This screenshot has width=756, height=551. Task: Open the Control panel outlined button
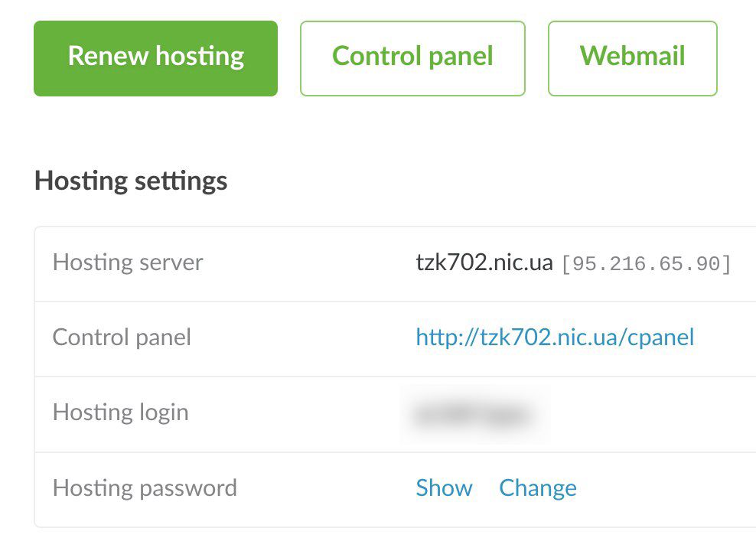click(412, 58)
